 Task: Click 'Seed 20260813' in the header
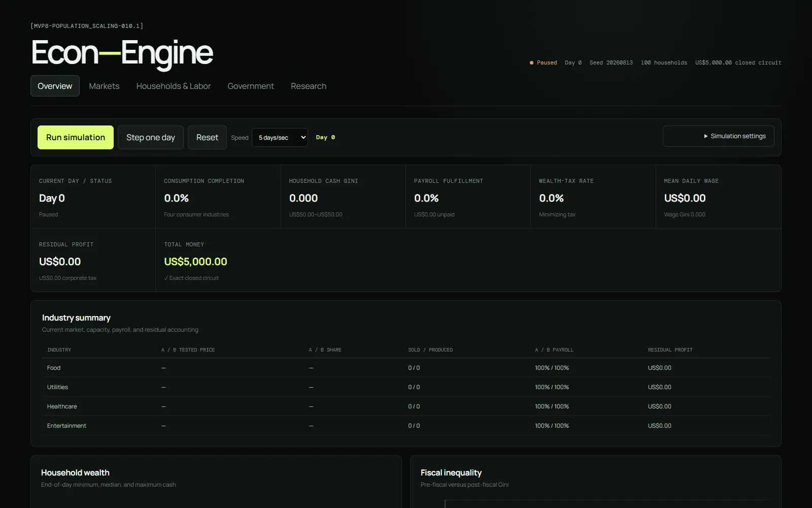(x=611, y=62)
